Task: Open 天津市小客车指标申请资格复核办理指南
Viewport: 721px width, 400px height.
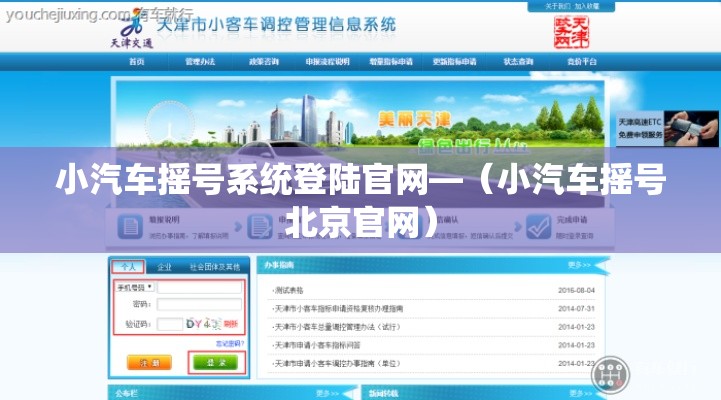Action: coord(338,309)
